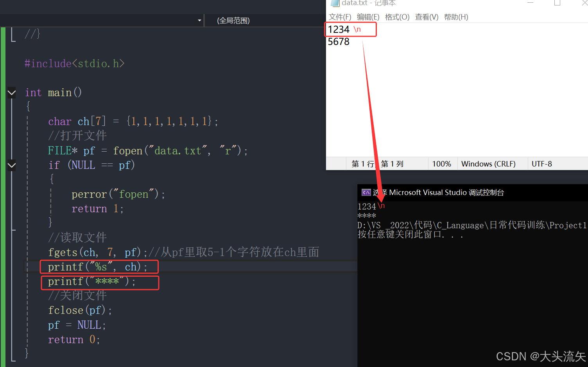Click the D:\VS_2022 path line in console
Viewport: 588px width, 367px height.
pos(472,225)
